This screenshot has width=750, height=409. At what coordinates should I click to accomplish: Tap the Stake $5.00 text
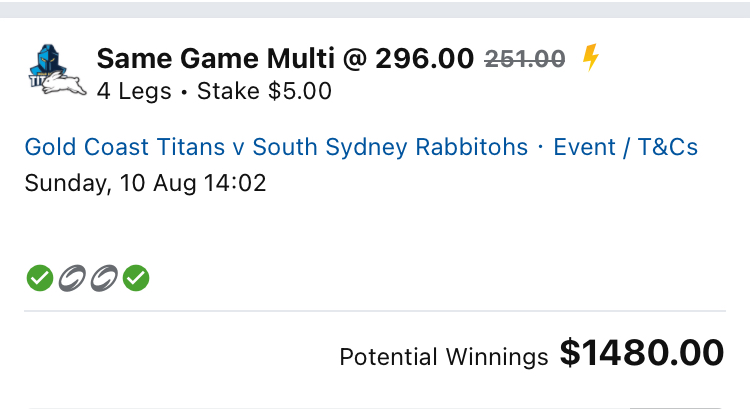pos(264,92)
